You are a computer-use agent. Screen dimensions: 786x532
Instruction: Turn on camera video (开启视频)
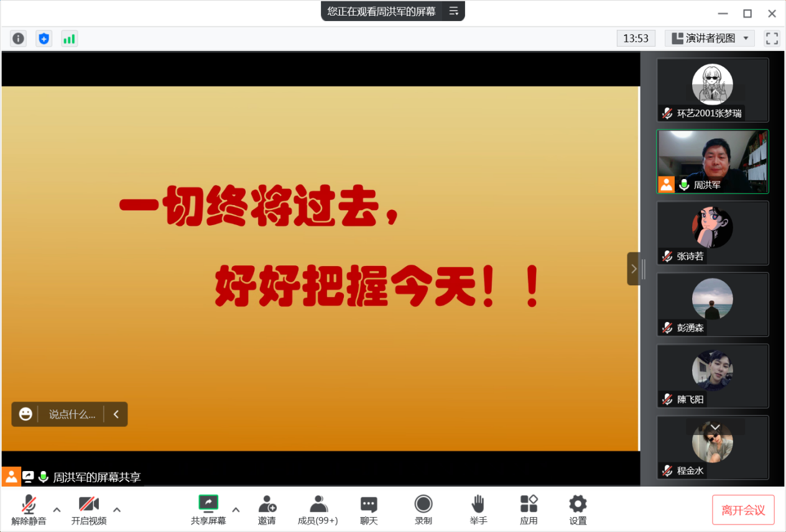tap(89, 510)
